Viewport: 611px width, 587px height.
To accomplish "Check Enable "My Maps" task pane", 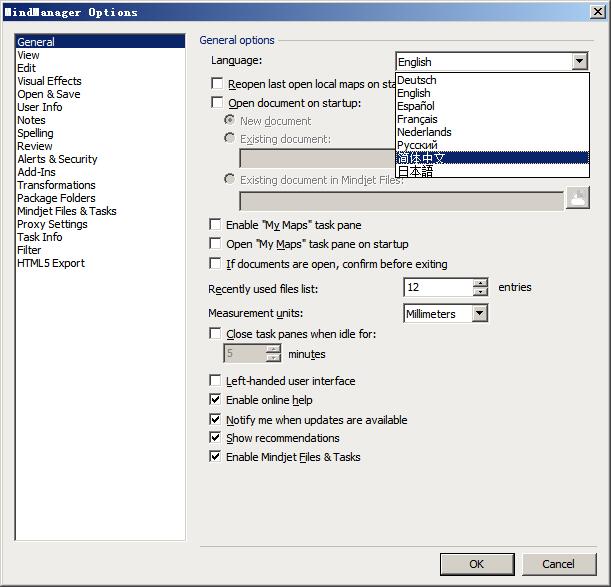I will click(215, 225).
